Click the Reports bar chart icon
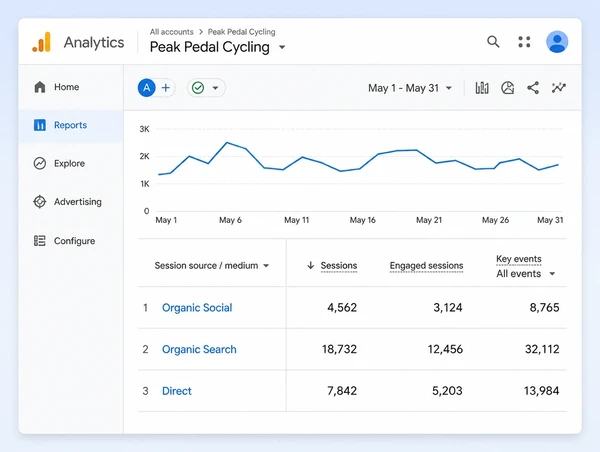This screenshot has height=452, width=600. point(40,125)
